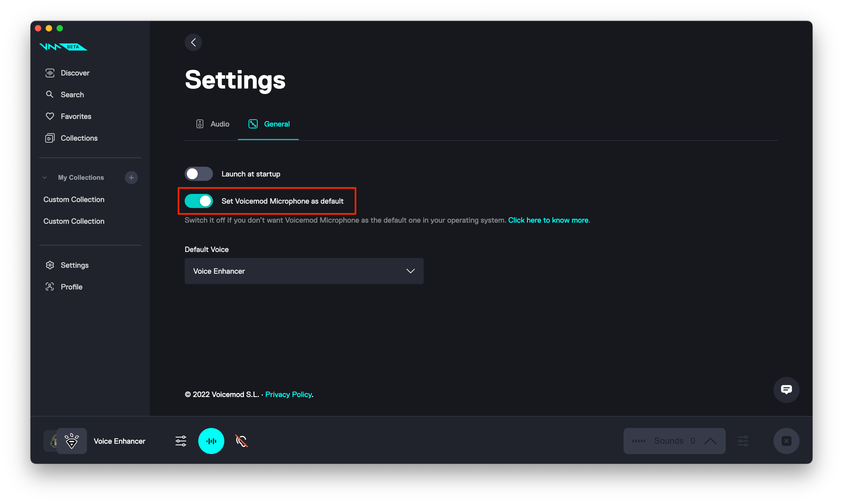The height and width of the screenshot is (504, 843).
Task: Enable Launch at startup toggle
Action: pos(199,174)
